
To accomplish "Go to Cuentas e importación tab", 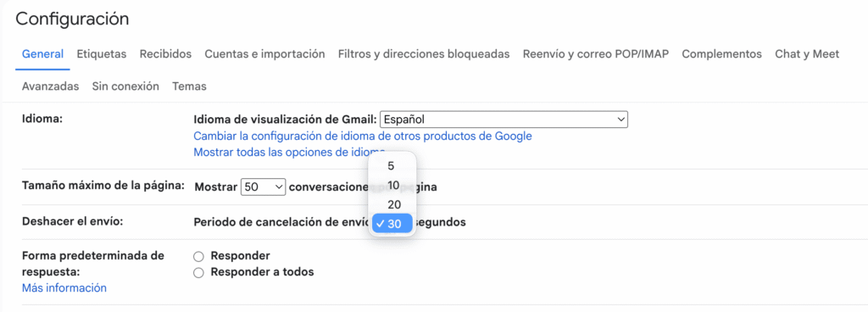I will pos(264,54).
